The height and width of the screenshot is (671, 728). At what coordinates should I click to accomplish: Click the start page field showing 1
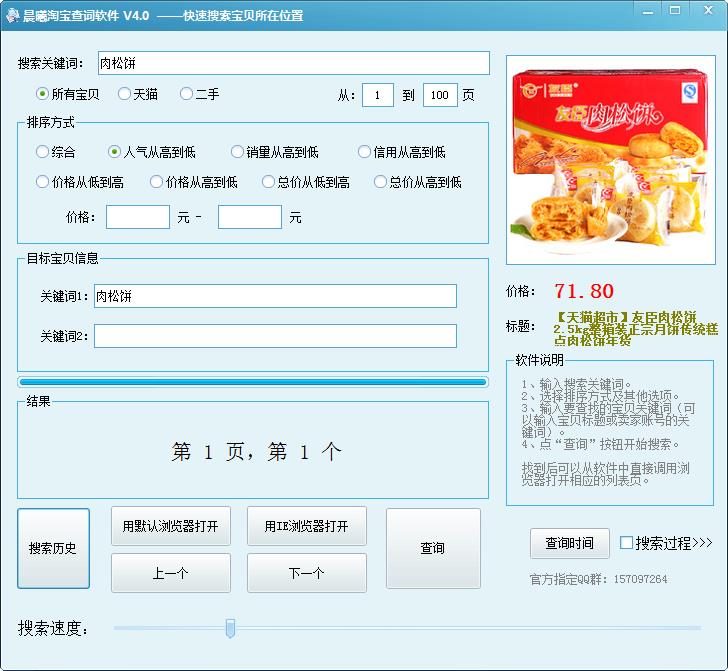pos(378,95)
